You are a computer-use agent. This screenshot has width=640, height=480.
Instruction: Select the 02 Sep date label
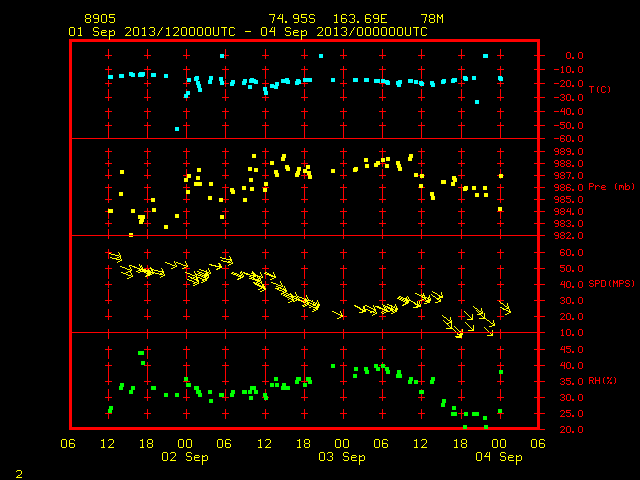point(185,457)
